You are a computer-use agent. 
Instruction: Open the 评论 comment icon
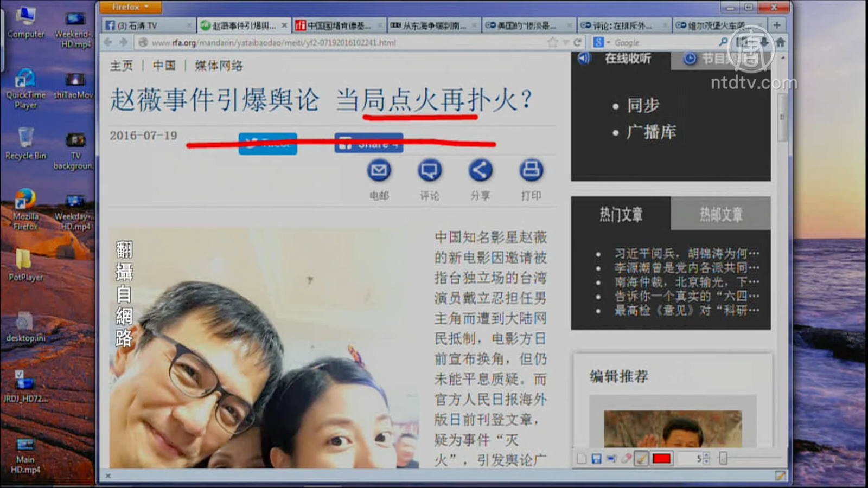coord(429,171)
